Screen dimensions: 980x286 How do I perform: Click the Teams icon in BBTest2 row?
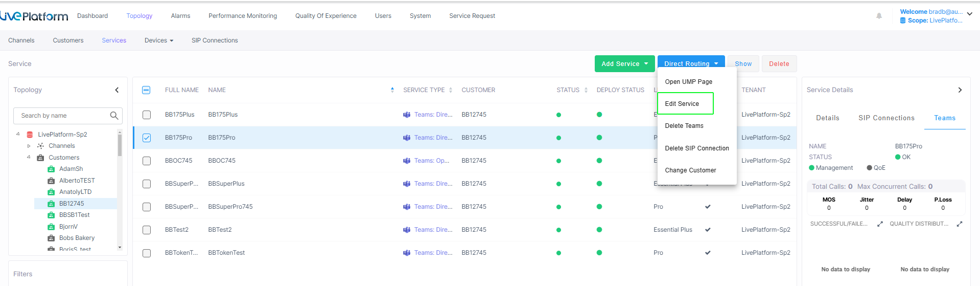pos(407,230)
